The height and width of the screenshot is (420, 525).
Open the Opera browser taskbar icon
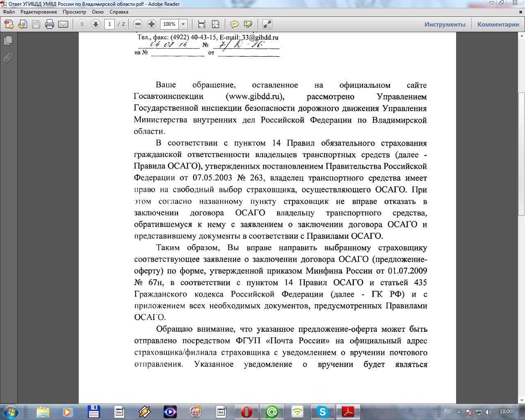tap(247, 412)
